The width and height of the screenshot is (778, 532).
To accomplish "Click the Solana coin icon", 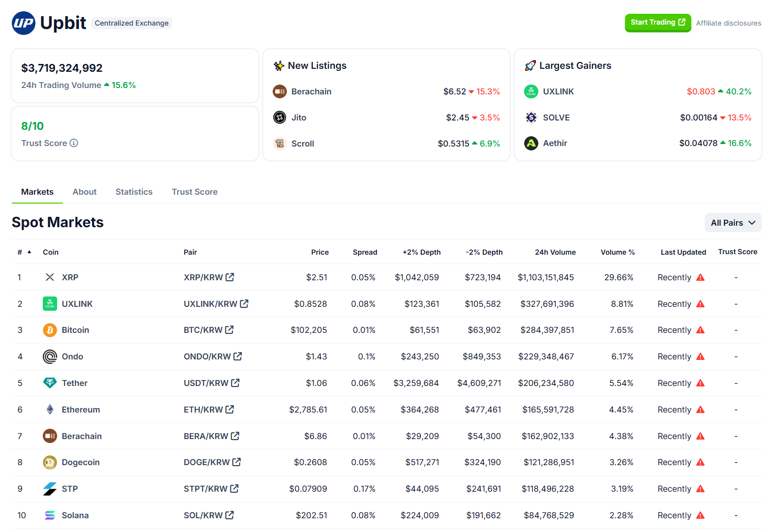I will click(50, 515).
